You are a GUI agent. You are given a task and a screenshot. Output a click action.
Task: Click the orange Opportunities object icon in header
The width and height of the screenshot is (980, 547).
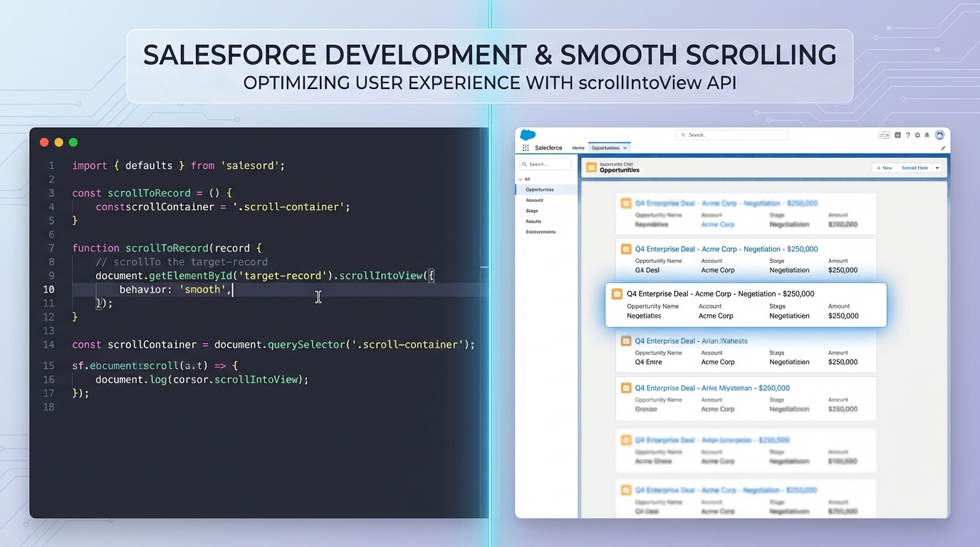(x=592, y=167)
